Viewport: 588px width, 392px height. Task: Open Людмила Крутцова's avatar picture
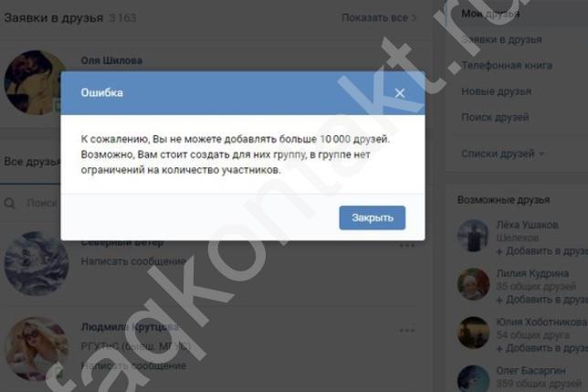point(37,349)
